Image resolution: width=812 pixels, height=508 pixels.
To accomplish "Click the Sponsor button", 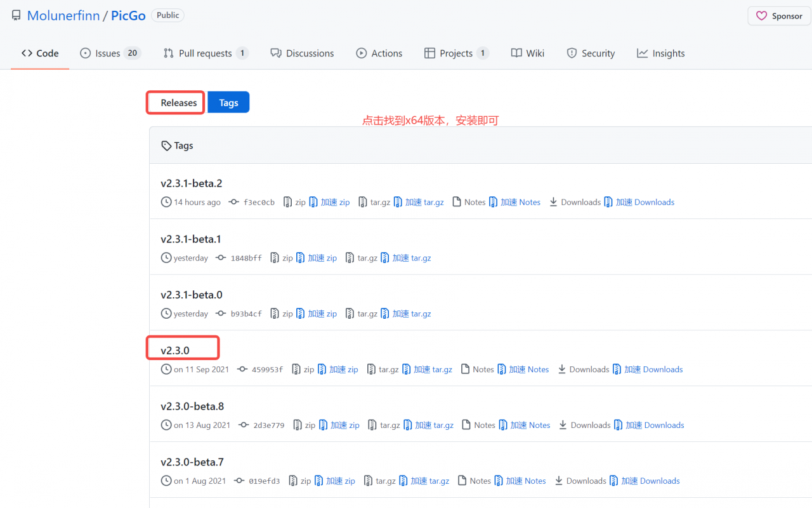I will tap(779, 16).
